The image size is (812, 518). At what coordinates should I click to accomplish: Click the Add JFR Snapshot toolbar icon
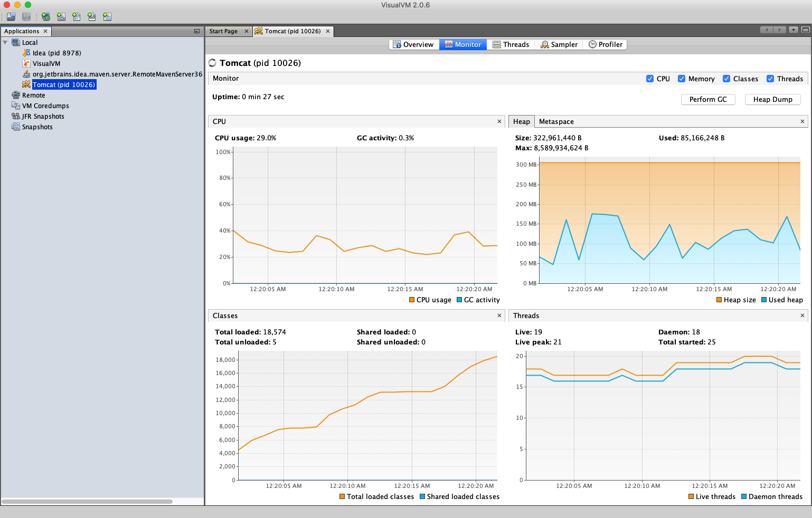coord(92,17)
